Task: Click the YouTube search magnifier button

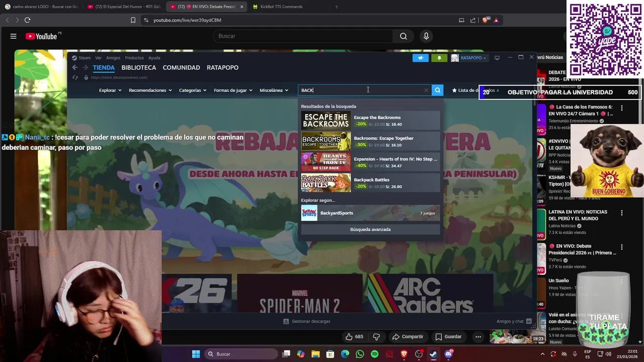Action: coord(404,36)
